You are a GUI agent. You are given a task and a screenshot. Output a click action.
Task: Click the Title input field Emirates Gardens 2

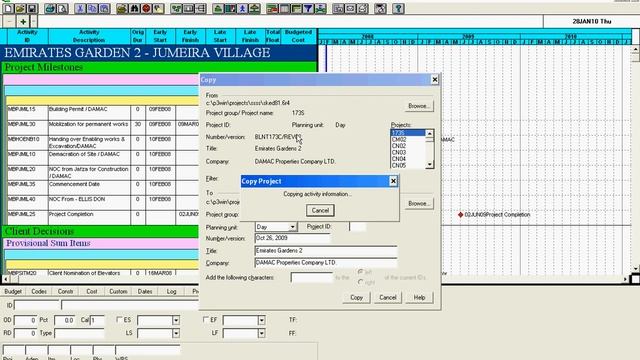[326, 251]
